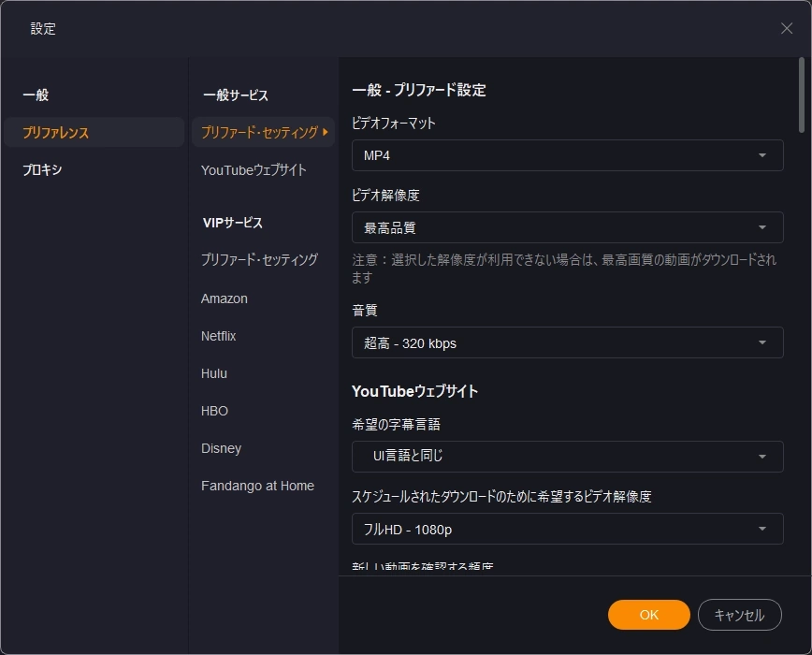Click the キャンセル button
The height and width of the screenshot is (655, 812).
(x=739, y=615)
